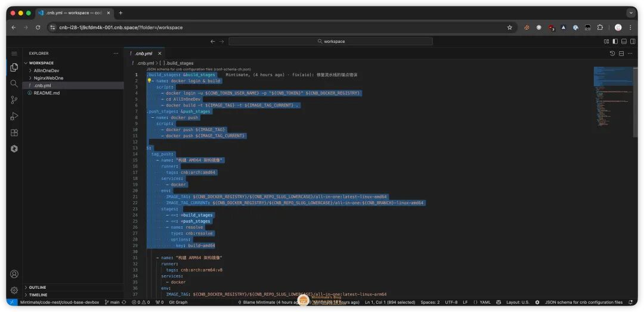Open the Search view in activity bar
The height and width of the screenshot is (312, 644).
[x=14, y=83]
